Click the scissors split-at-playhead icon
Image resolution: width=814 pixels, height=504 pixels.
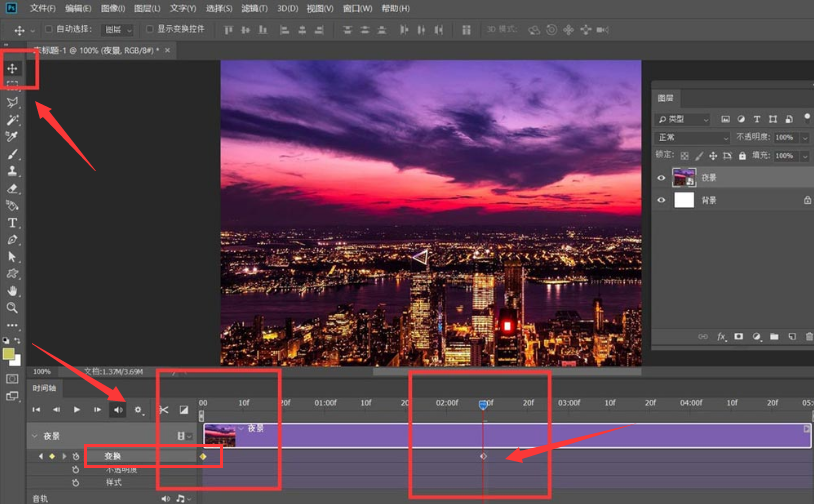pos(164,410)
